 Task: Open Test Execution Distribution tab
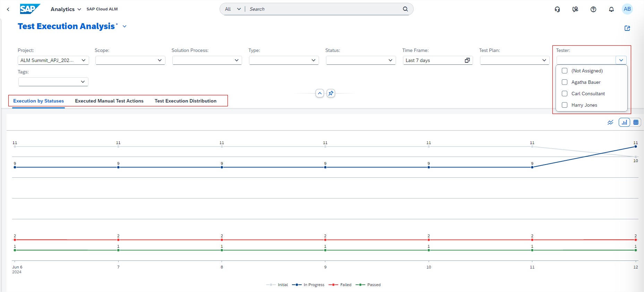(186, 101)
